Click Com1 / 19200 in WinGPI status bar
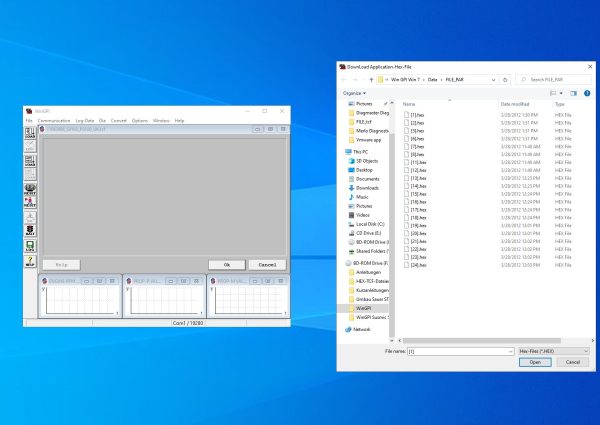The width and height of the screenshot is (600, 425). pos(188,323)
